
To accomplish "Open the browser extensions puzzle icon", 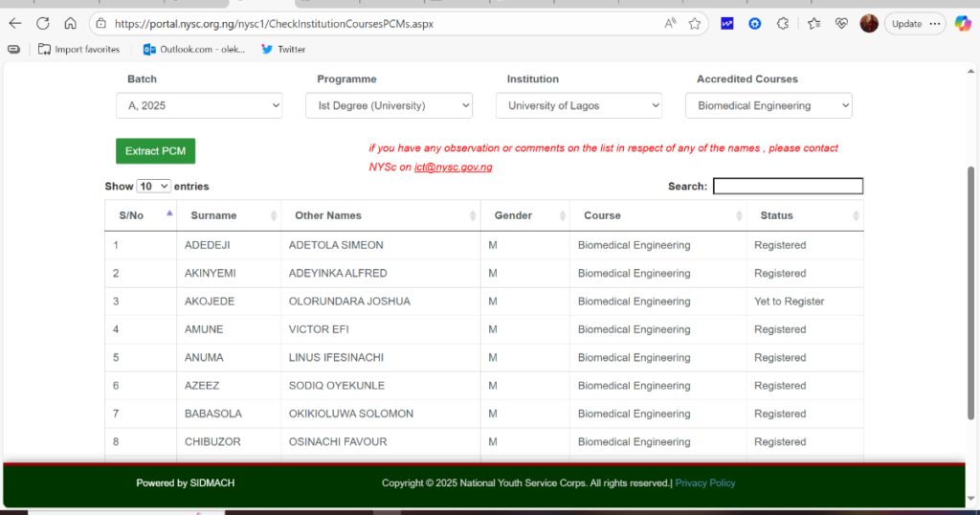I will pos(782,24).
